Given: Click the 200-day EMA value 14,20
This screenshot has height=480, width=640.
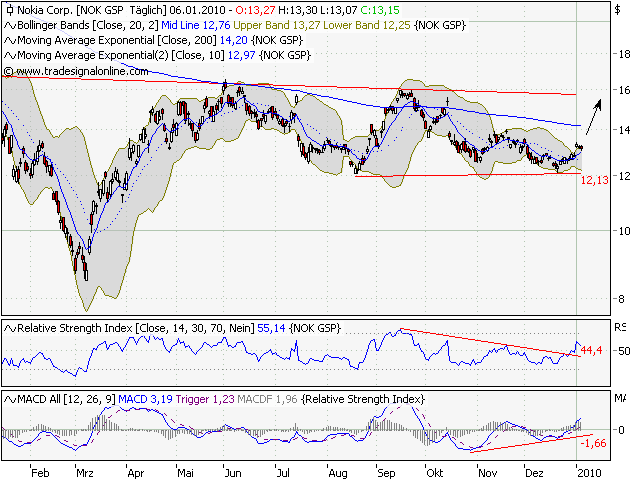Looking at the screenshot, I should coord(233,40).
